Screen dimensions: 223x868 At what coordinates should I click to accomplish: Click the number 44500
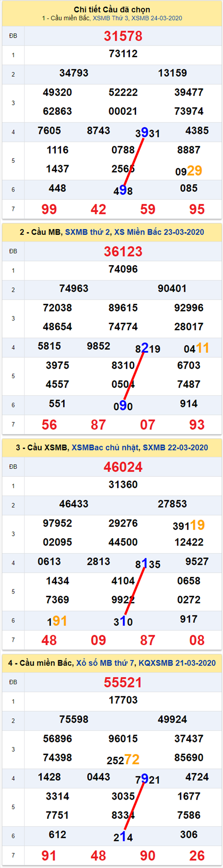coord(123,542)
